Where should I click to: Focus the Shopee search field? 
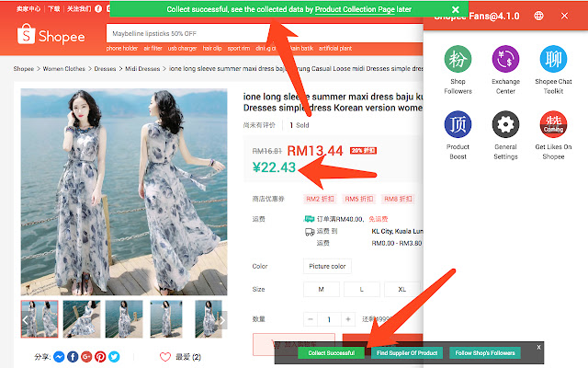point(265,33)
